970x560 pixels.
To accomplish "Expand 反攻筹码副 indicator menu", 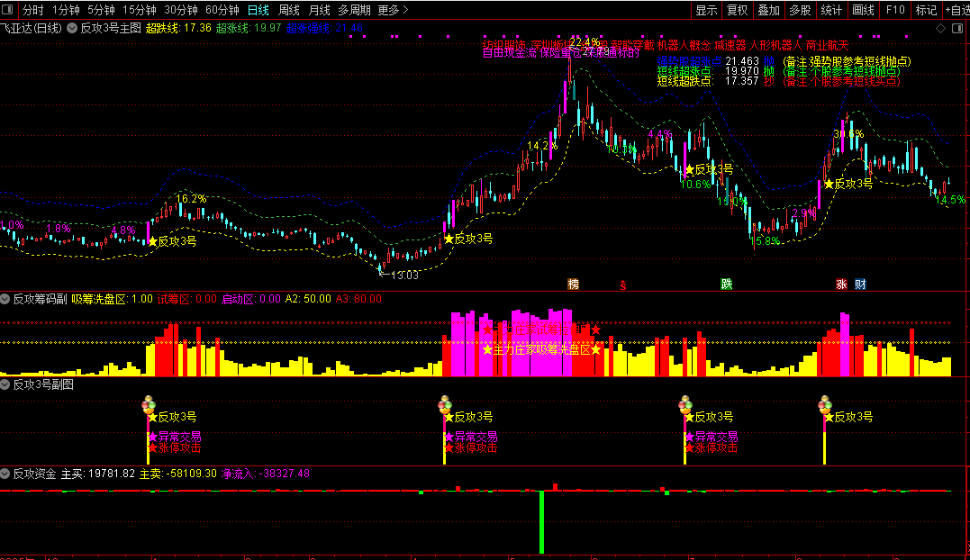I will [x=5, y=299].
